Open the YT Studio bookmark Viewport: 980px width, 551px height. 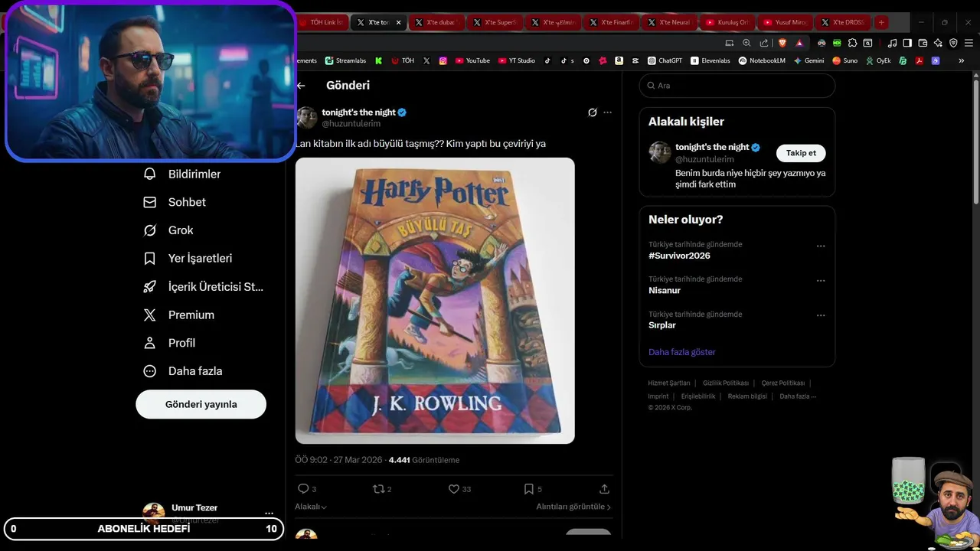517,60
